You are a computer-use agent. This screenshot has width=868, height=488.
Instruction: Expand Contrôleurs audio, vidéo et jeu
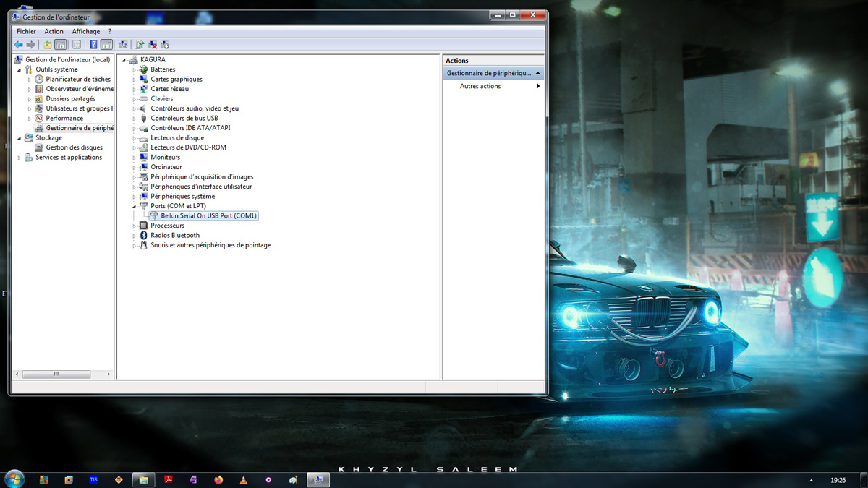pos(135,108)
